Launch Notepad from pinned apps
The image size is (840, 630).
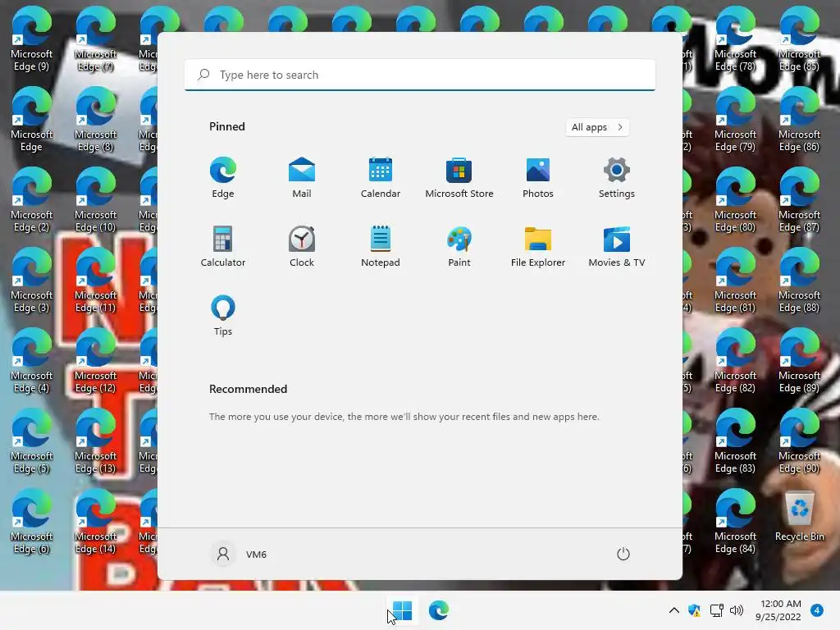click(381, 246)
